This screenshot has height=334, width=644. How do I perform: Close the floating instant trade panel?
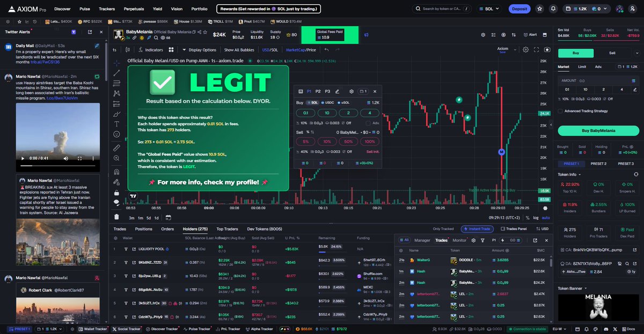coord(375,92)
